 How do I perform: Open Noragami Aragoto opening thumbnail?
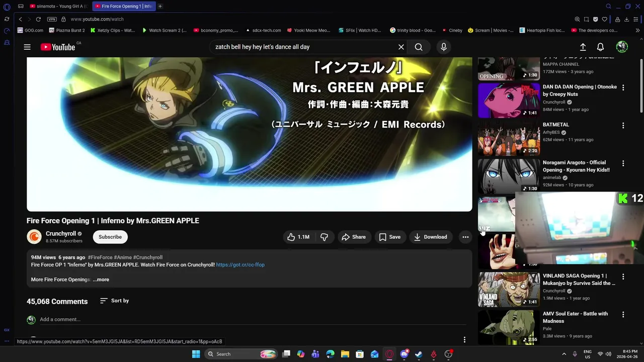(509, 176)
